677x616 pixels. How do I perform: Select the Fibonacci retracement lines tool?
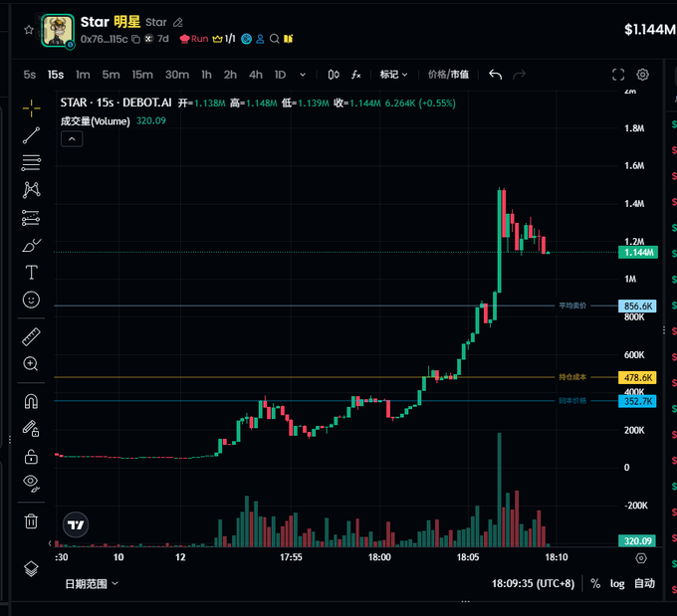pos(31,163)
